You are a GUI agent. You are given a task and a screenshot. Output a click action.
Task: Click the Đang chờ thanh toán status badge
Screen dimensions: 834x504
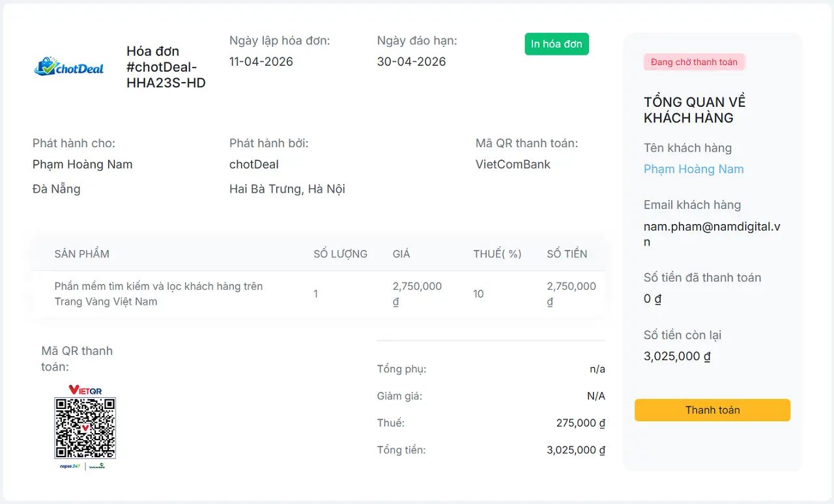click(x=694, y=63)
